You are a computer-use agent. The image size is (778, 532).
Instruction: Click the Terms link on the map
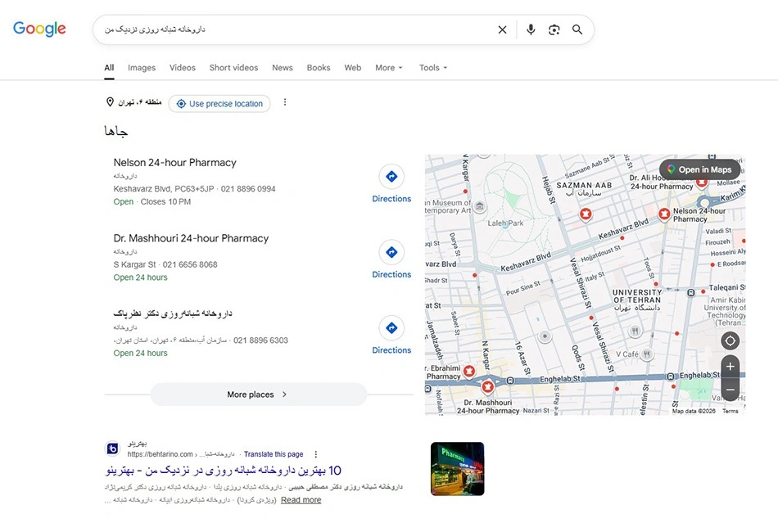[x=730, y=411]
